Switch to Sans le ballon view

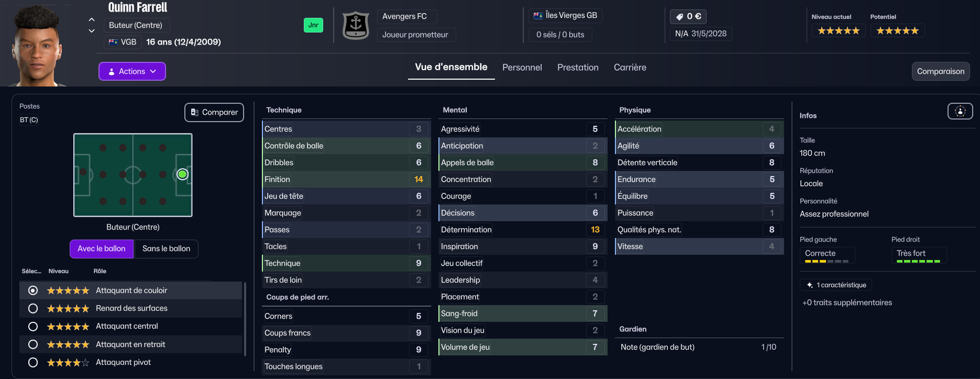[x=166, y=248]
